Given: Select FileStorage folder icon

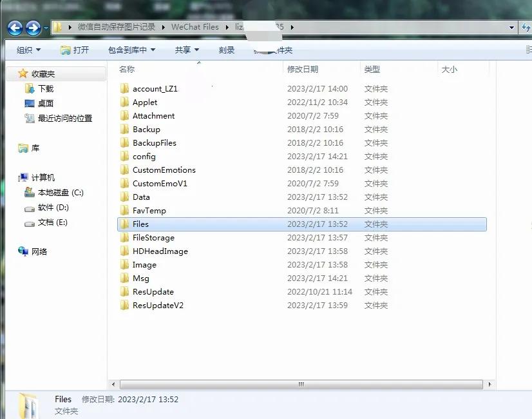Looking at the screenshot, I should pos(124,238).
